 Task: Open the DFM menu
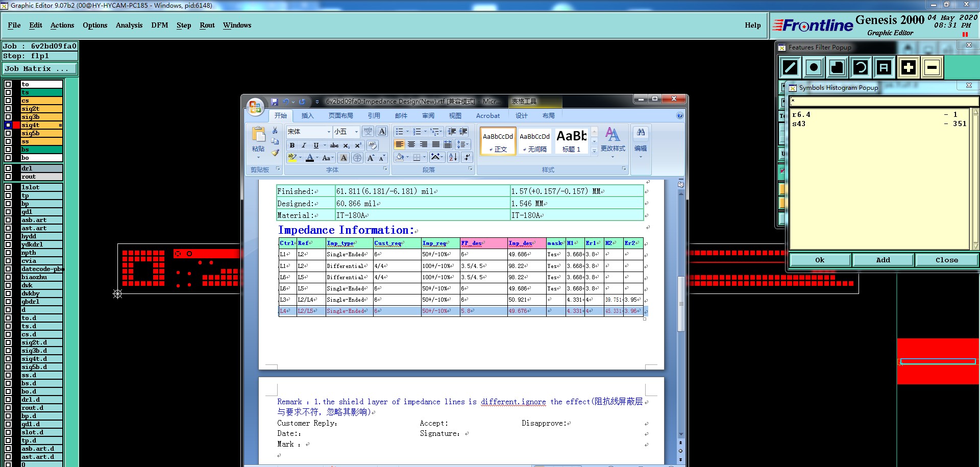[160, 25]
